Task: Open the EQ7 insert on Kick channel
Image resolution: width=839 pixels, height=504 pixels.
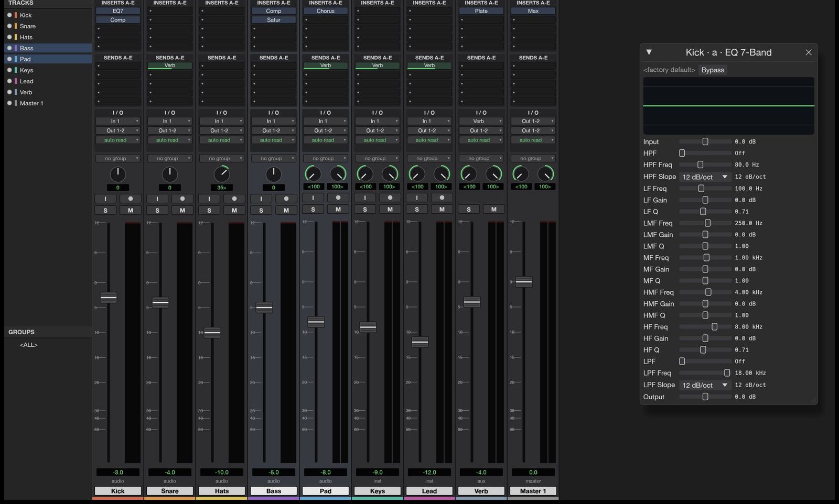Action: [118, 11]
